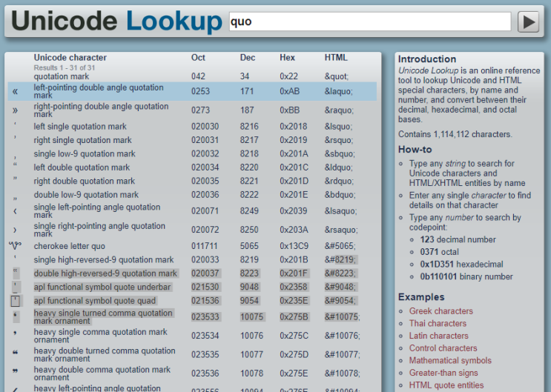Click the right double quotation mark glyph
The width and height of the screenshot is (551, 392).
coord(15,178)
